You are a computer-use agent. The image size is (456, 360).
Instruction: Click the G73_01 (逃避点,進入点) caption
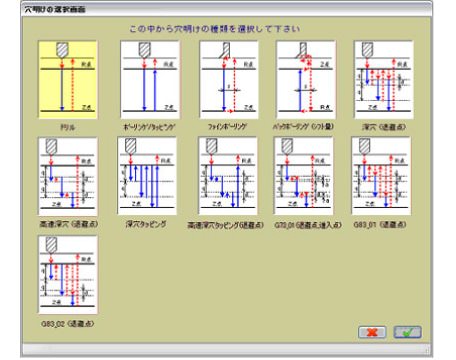click(308, 225)
